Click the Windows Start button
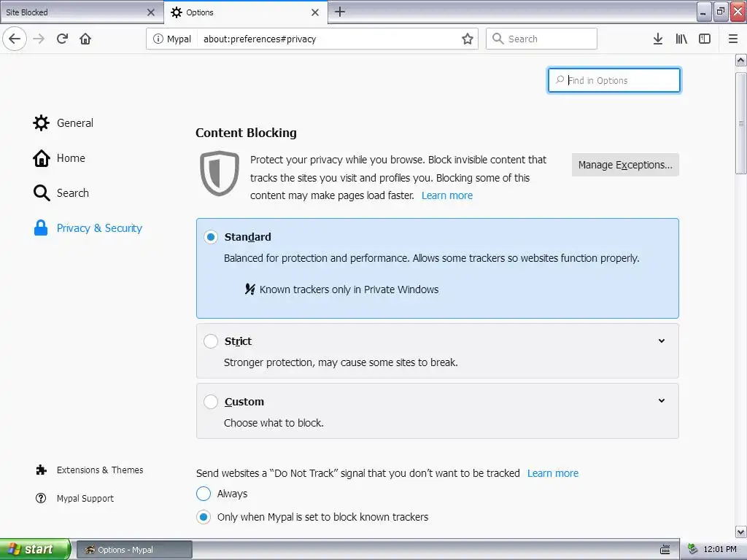Screen dimensions: 747x560 point(35,549)
